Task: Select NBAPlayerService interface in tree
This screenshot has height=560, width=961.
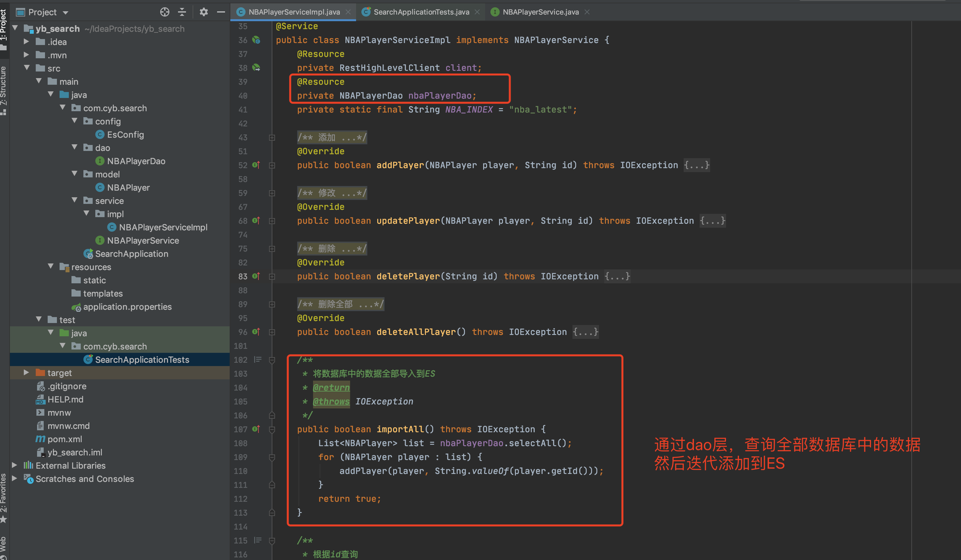Action: tap(137, 241)
